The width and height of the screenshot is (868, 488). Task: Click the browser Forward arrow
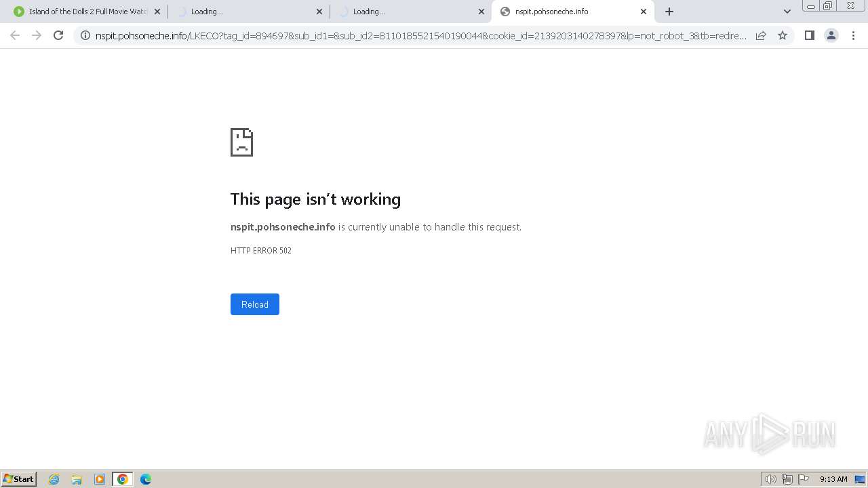coord(37,35)
